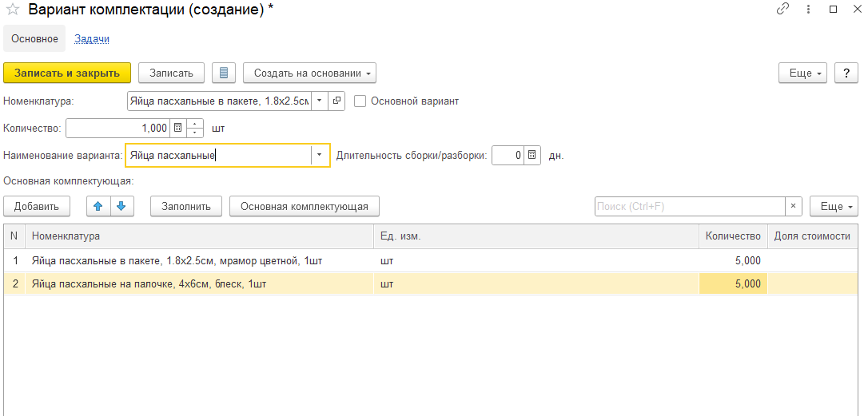Open the help question mark button
Image resolution: width=868 pixels, height=416 pixels.
846,73
